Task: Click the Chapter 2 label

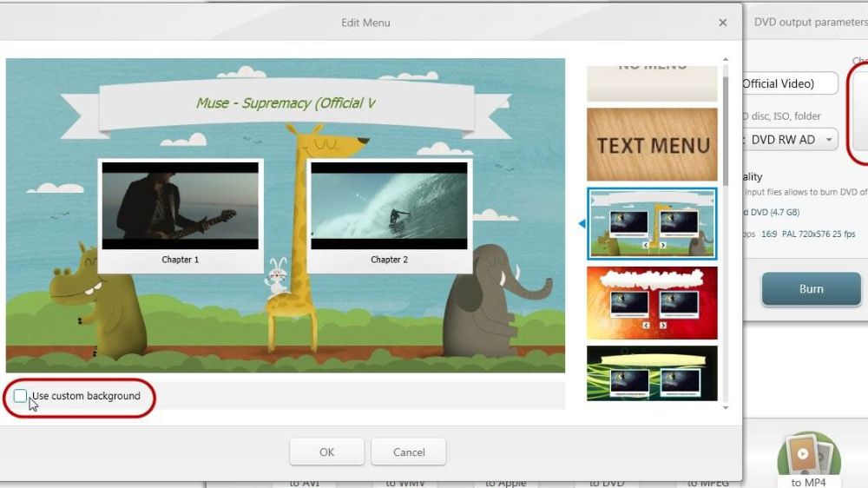Action: pyautogui.click(x=389, y=260)
